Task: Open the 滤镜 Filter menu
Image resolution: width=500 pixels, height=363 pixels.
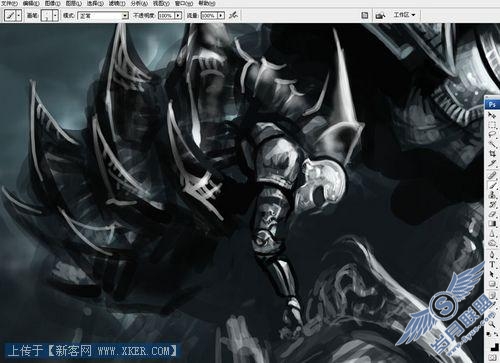Action: click(117, 3)
